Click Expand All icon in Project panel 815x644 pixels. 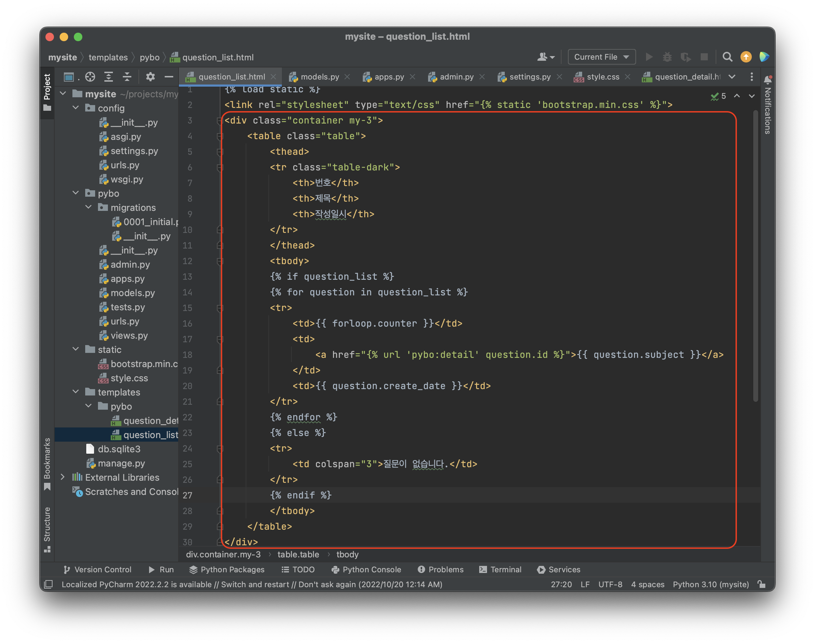(x=109, y=77)
